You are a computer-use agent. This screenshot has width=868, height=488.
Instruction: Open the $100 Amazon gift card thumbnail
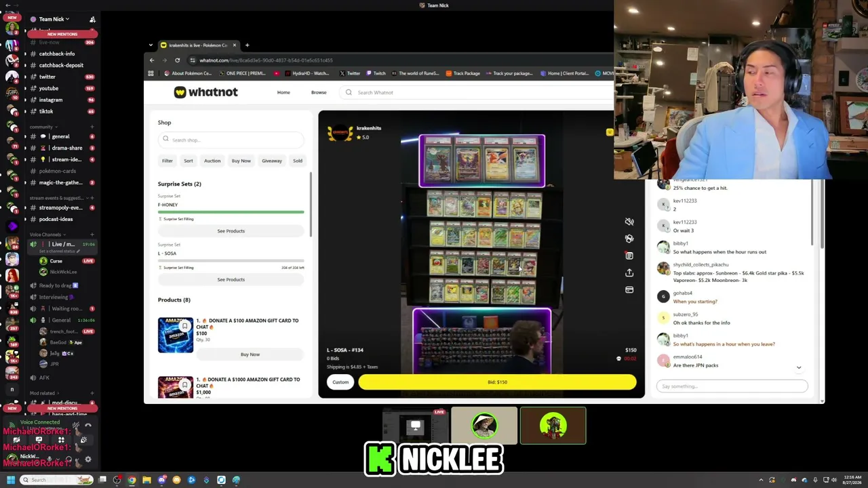(x=176, y=335)
